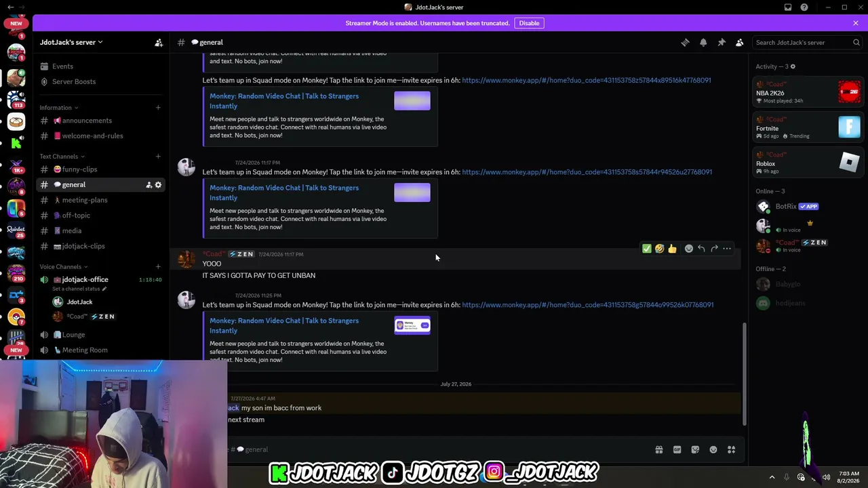
Task: Create channel in Voice Channels category
Action: point(158,267)
